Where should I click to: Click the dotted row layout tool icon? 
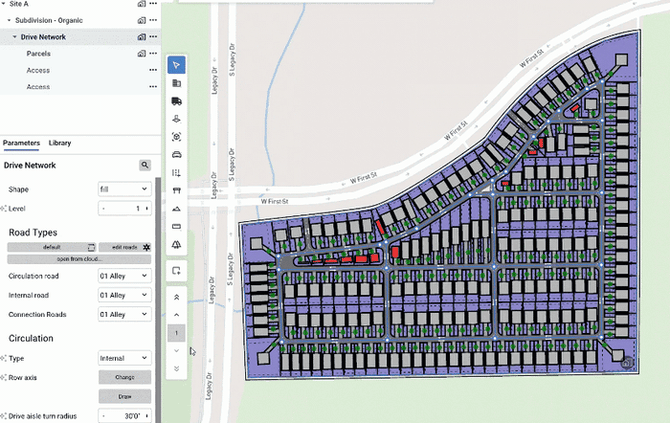pyautogui.click(x=176, y=173)
